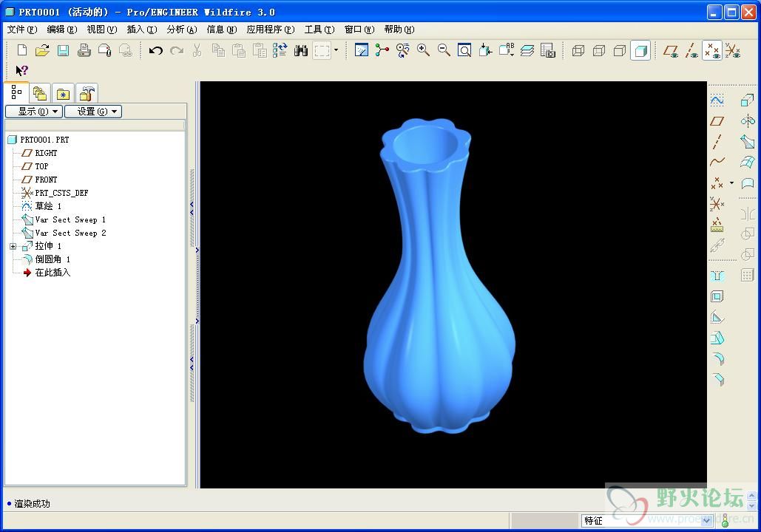Toggle datum planes visibility
The width and height of the screenshot is (761, 532).
coord(671,50)
